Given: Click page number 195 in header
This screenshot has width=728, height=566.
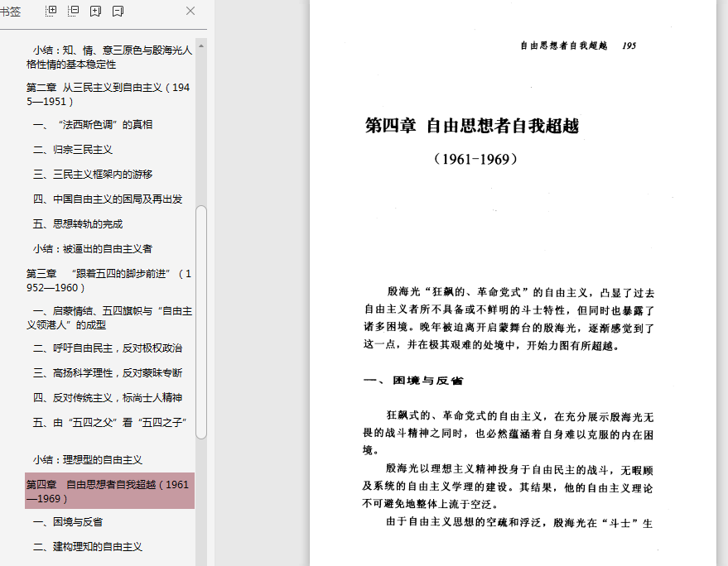Looking at the screenshot, I should pos(629,46).
